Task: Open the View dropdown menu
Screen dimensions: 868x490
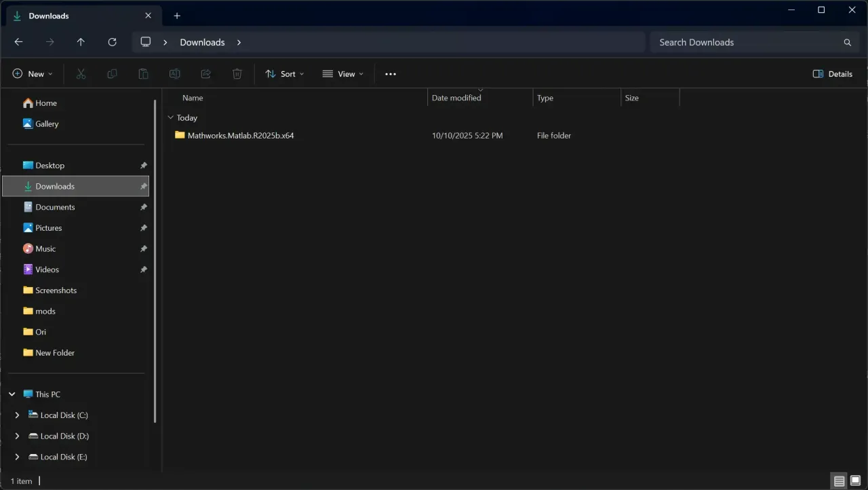Action: [342, 74]
